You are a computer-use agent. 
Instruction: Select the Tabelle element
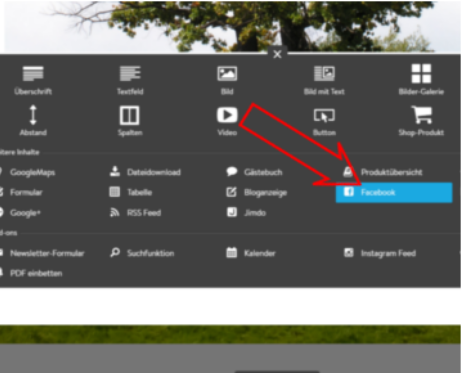pos(131,192)
